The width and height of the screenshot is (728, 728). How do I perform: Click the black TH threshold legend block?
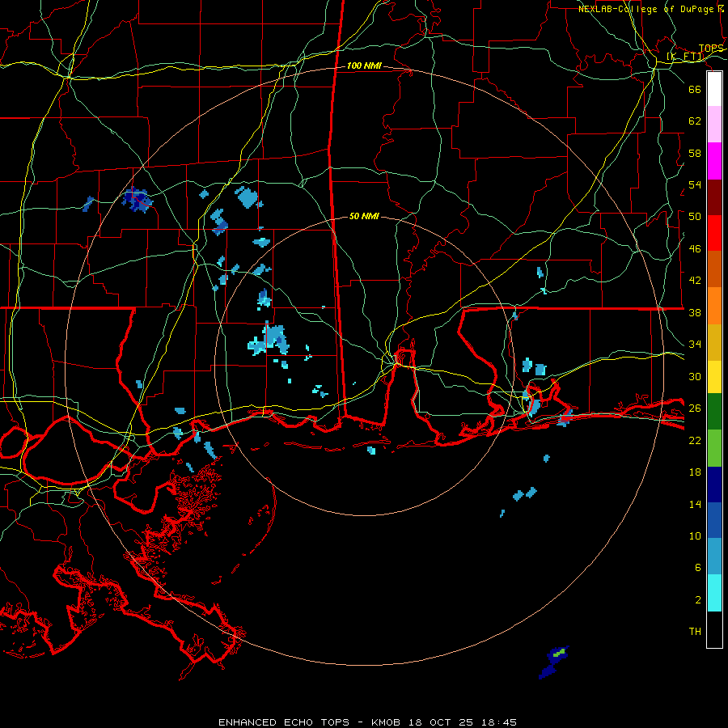pyautogui.click(x=714, y=629)
